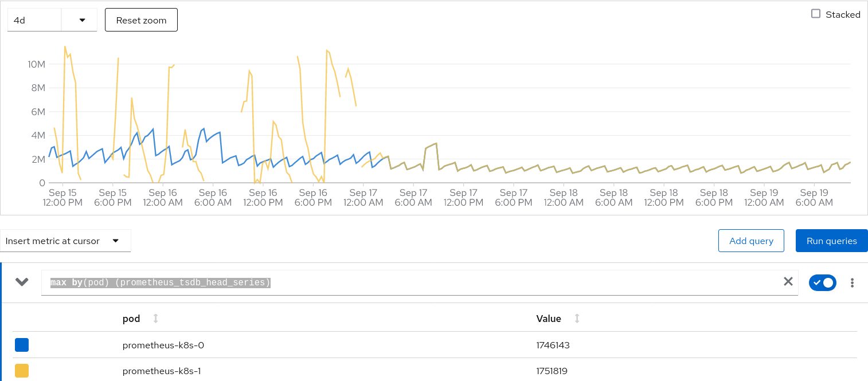This screenshot has width=868, height=381.
Task: Sort the table by Value column
Action: 577,319
